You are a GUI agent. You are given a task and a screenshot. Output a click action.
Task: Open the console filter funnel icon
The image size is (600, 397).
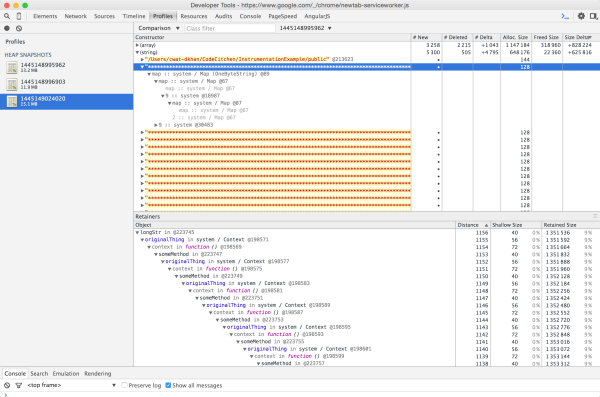point(18,385)
